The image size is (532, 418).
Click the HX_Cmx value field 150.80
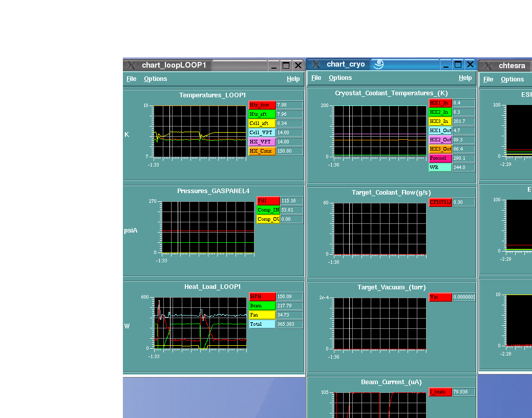point(289,151)
